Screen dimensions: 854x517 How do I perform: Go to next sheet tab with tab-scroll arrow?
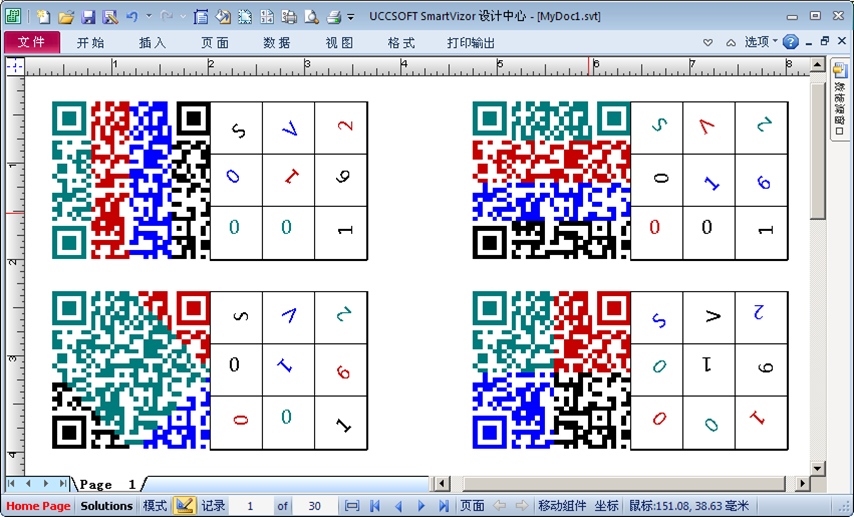click(46, 483)
